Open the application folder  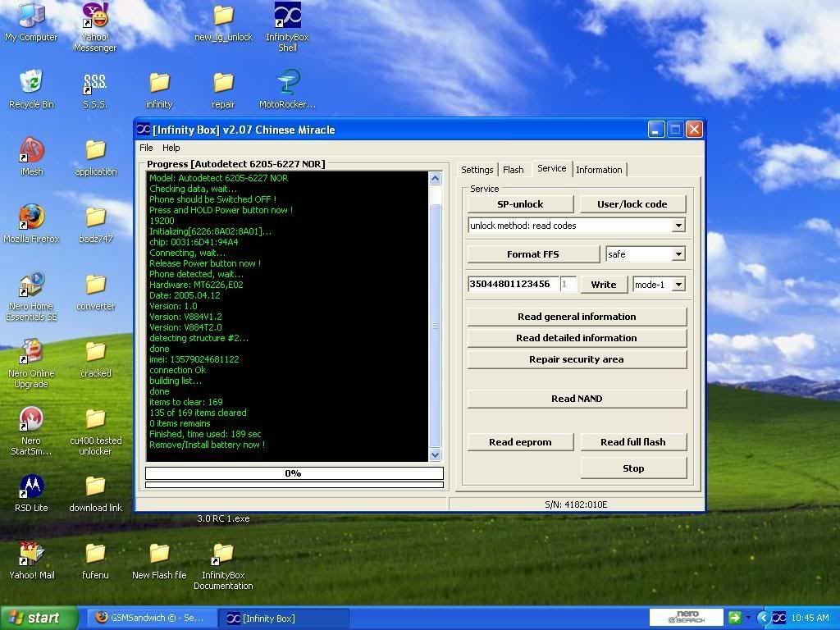coord(95,157)
